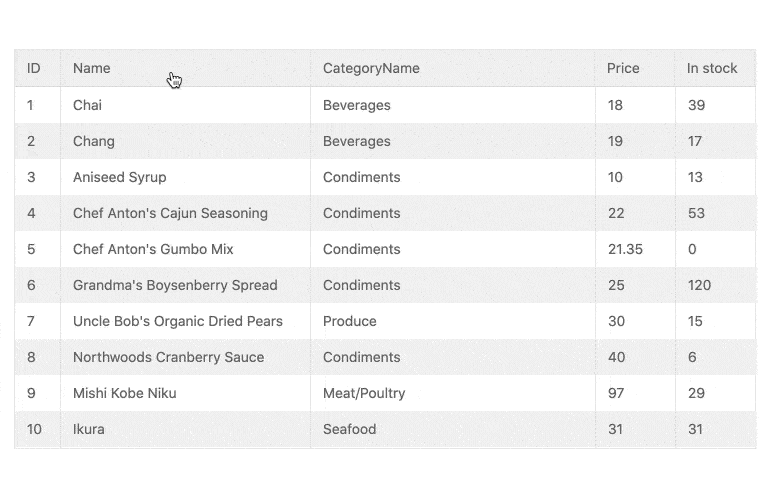The height and width of the screenshot is (500, 770).
Task: Select the 21.35 price cell
Action: 625,249
